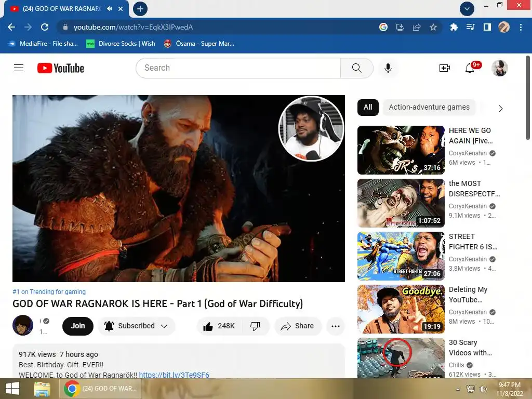This screenshot has height=399, width=532.
Task: Open File Explorer from taskbar
Action: tap(42, 389)
